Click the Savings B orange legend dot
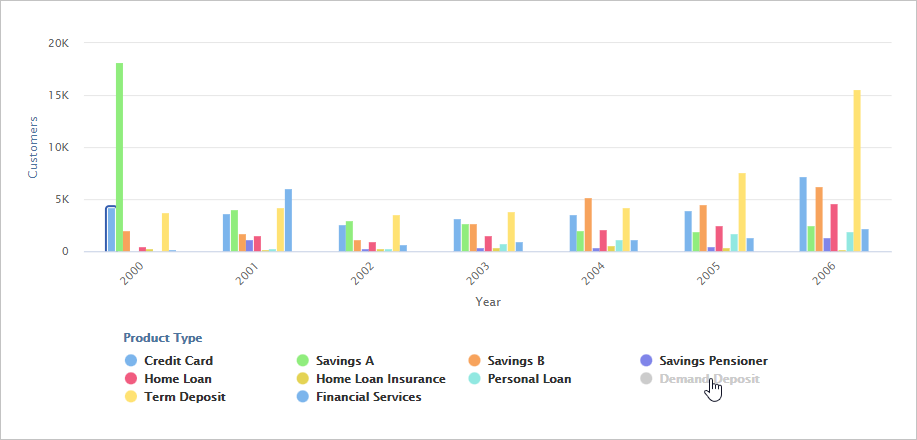This screenshot has width=917, height=440. click(x=475, y=361)
